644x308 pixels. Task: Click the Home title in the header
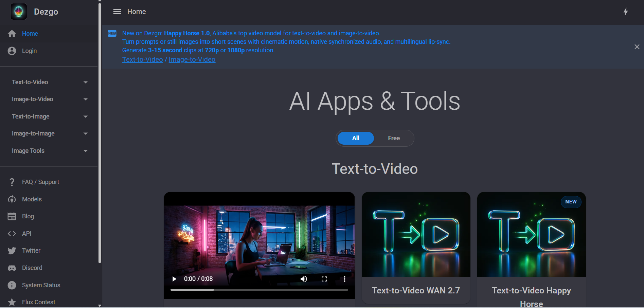tap(137, 12)
